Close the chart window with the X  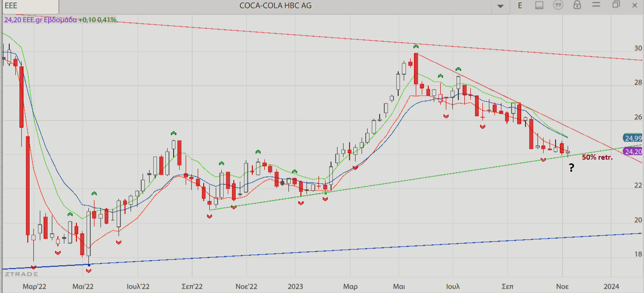pyautogui.click(x=635, y=5)
